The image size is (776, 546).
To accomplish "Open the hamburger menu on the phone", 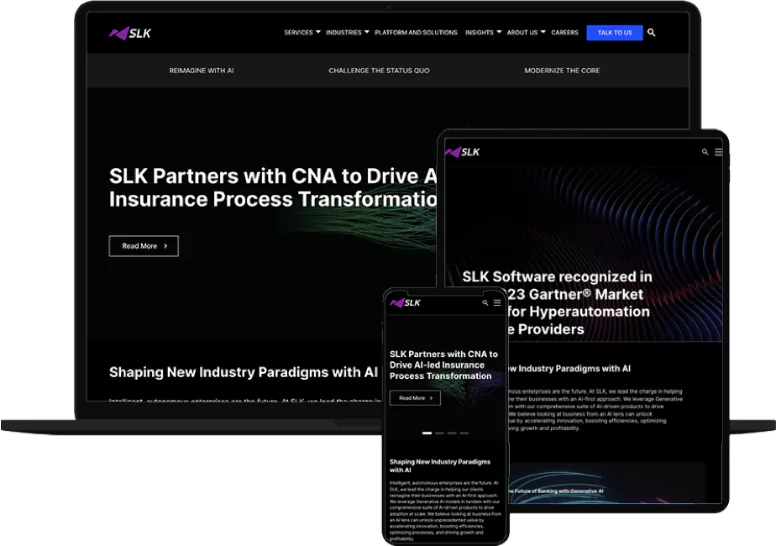I will [497, 303].
